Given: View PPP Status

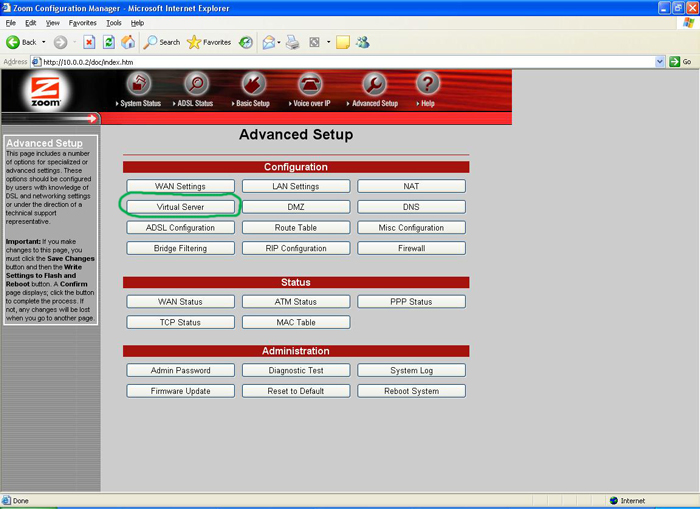Looking at the screenshot, I should 411,301.
